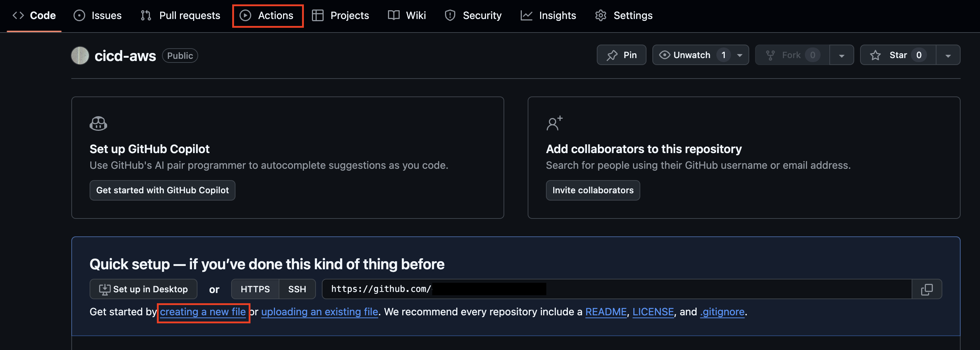Expand the Star lists dropdown arrow
The height and width of the screenshot is (350, 980).
click(948, 55)
